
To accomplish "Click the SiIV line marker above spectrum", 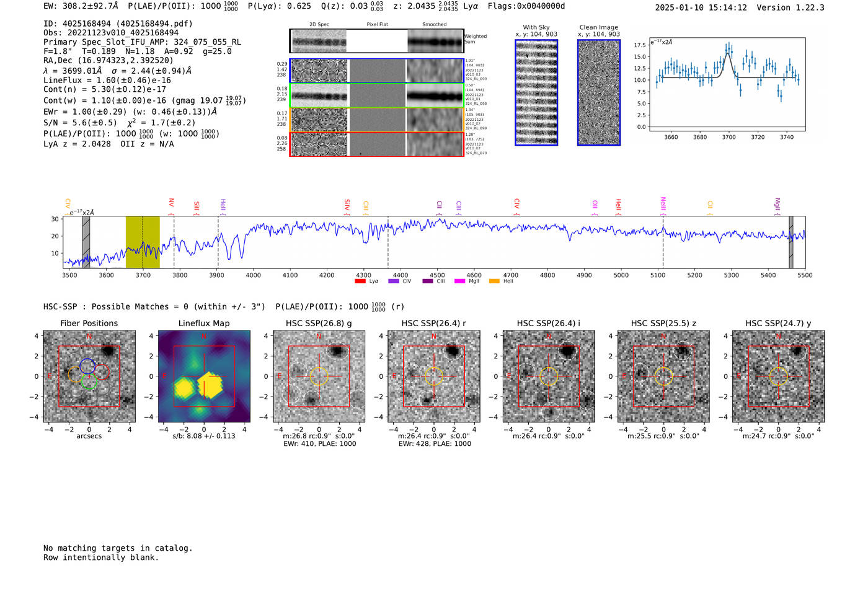I will pos(347,205).
